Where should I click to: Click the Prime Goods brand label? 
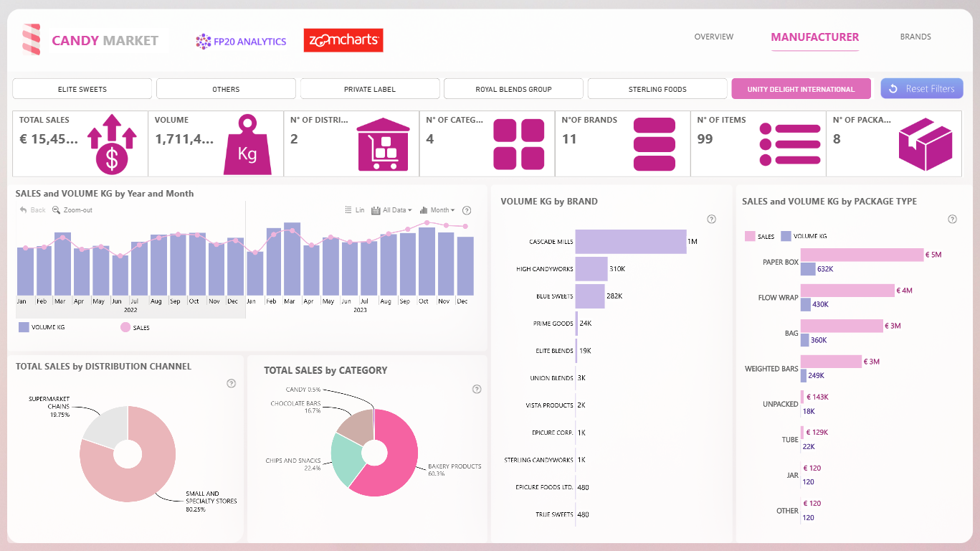[x=553, y=324]
